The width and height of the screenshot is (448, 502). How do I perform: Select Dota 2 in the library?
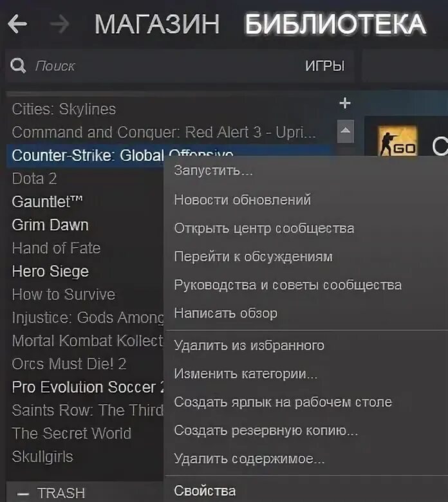coord(35,179)
